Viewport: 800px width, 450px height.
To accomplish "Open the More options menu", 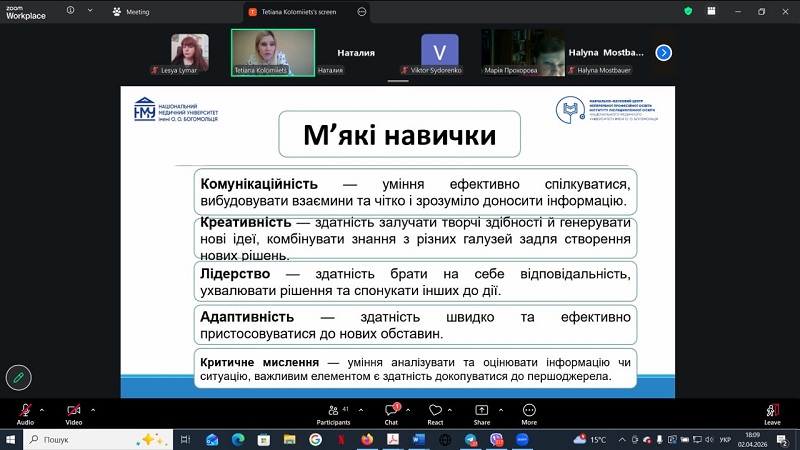I will point(529,411).
